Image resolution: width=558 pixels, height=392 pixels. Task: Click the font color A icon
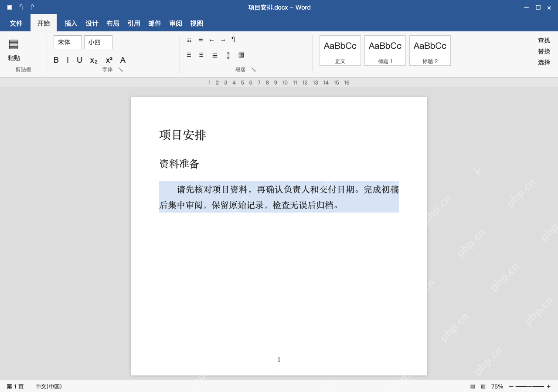click(x=123, y=60)
